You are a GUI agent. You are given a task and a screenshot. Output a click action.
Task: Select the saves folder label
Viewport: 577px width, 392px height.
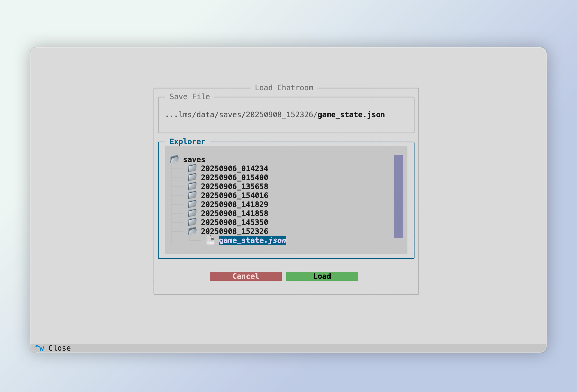194,160
